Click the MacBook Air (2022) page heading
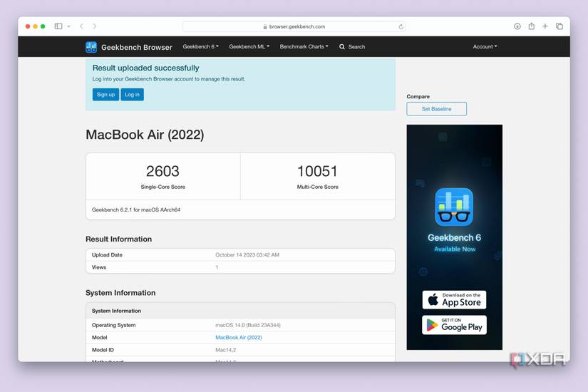This screenshot has height=392, width=588. point(145,135)
